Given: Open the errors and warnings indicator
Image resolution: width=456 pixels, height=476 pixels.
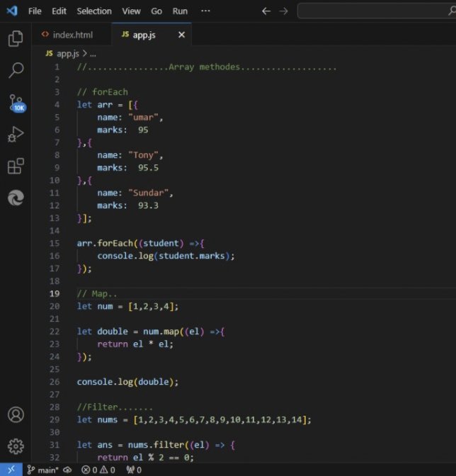Looking at the screenshot, I should [x=98, y=470].
